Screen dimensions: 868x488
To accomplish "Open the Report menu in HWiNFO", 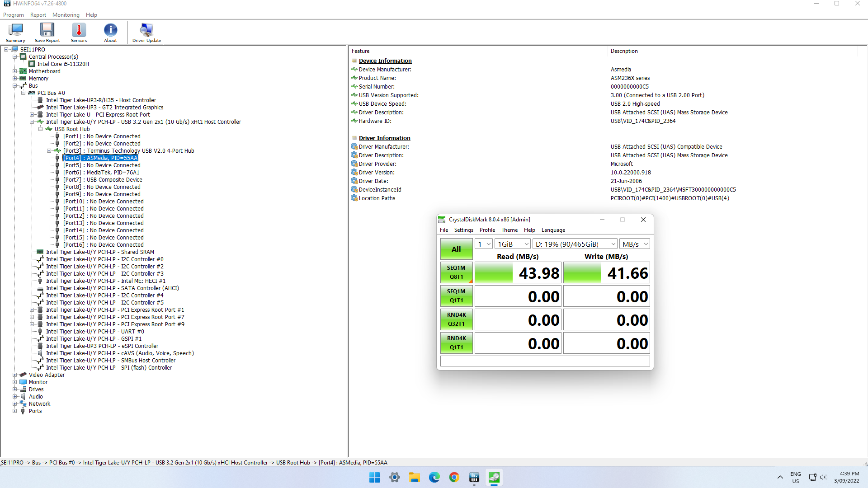I will pyautogui.click(x=38, y=15).
